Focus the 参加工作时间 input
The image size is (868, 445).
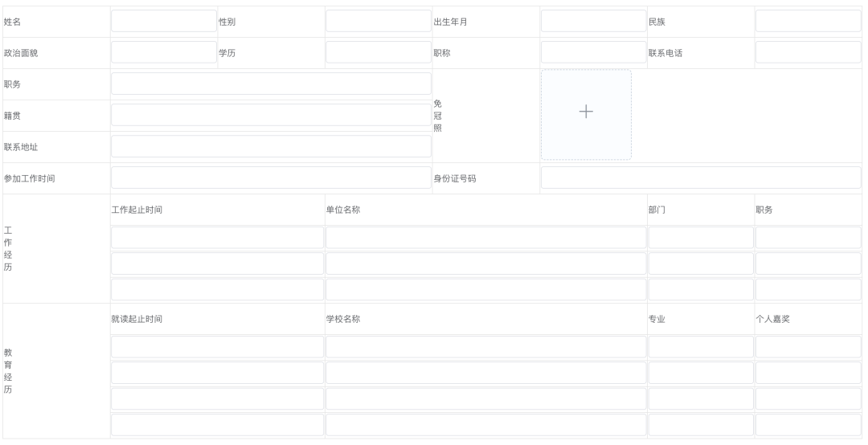pos(271,178)
